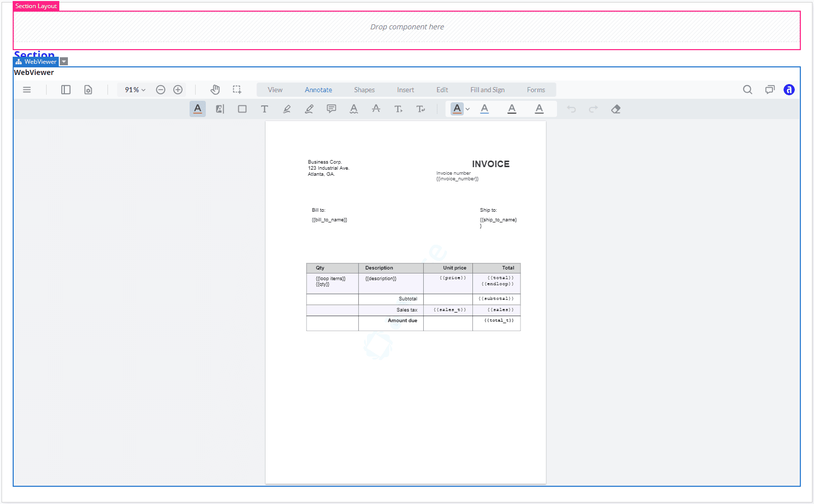Select the marquee selection tool
The height and width of the screenshot is (504, 814).
(237, 90)
